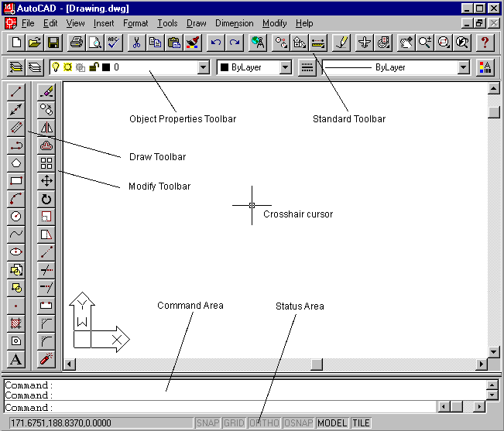Select the Array tool in Modify toolbar

point(46,163)
